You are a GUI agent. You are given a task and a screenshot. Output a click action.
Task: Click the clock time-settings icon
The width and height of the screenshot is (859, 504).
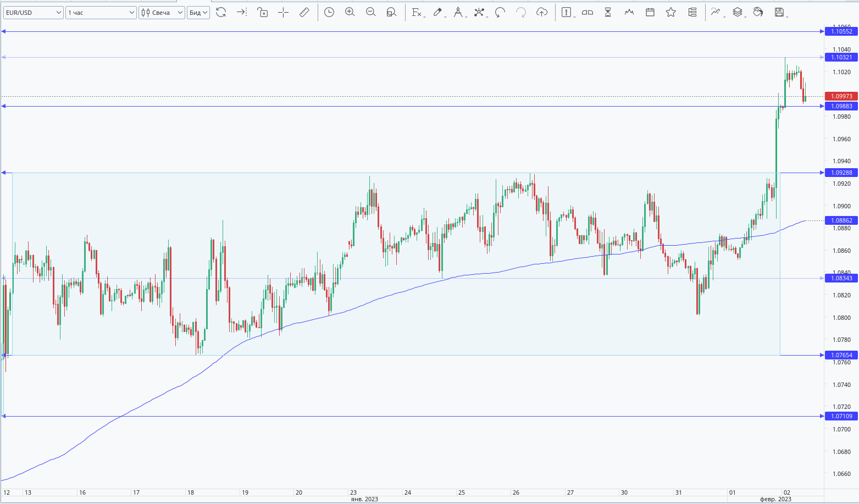(x=329, y=12)
